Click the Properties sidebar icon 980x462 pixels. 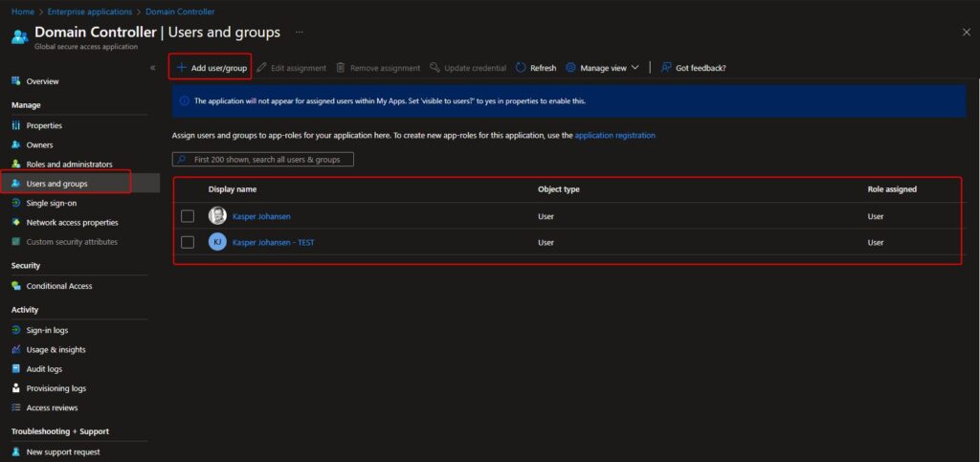[x=16, y=125]
